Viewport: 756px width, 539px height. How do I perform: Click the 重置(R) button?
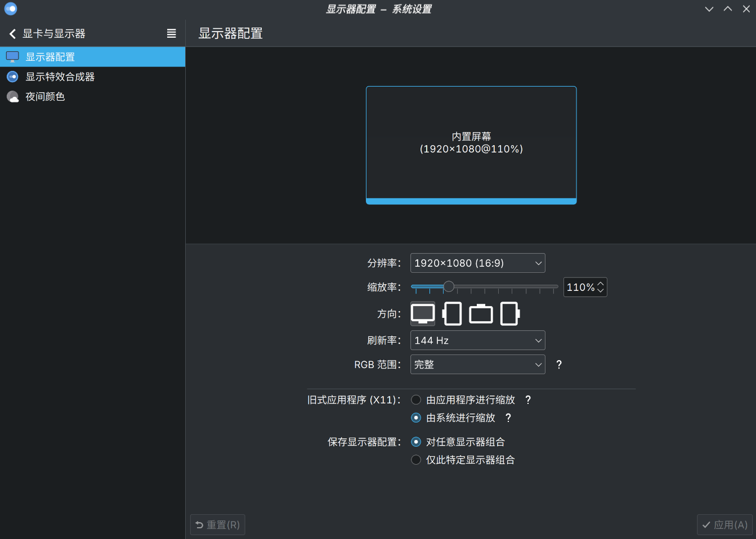(x=218, y=525)
